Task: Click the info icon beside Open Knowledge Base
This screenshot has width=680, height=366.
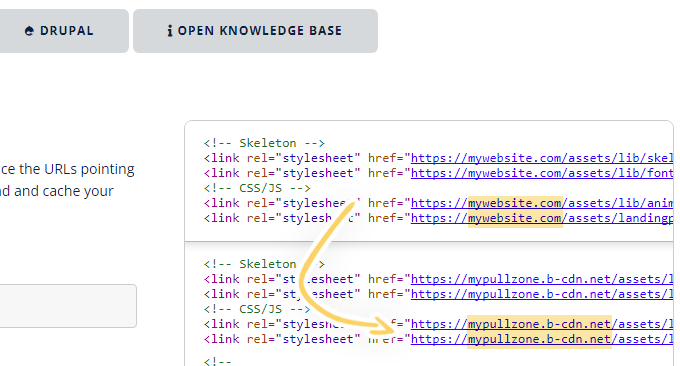Action: [170, 31]
